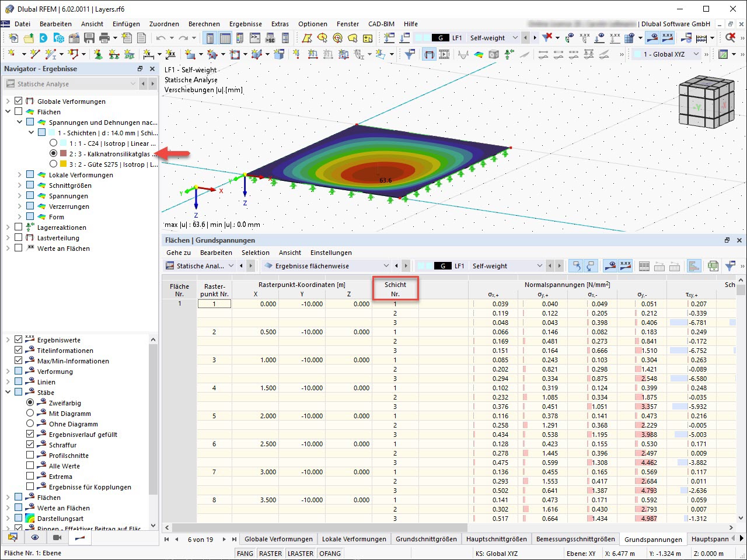Click the new dimension tool icon
Image resolution: width=747 pixels, height=560 pixels.
click(149, 54)
